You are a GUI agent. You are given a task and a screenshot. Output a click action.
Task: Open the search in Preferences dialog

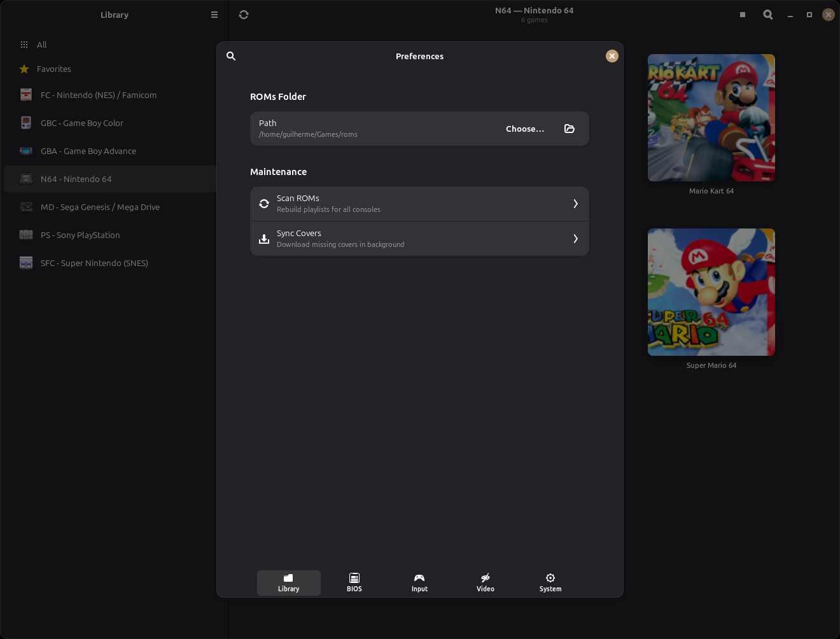[231, 56]
